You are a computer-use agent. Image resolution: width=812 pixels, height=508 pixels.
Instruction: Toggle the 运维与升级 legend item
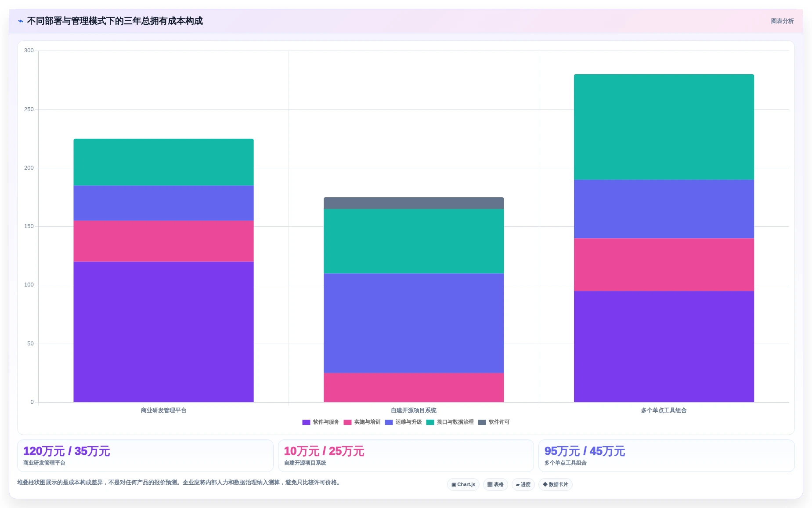[403, 422]
